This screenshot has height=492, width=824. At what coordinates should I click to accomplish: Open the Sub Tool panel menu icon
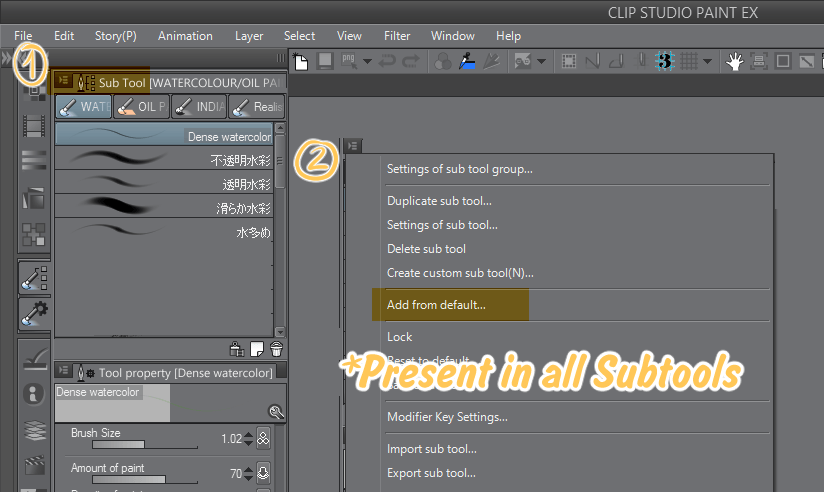pos(64,82)
